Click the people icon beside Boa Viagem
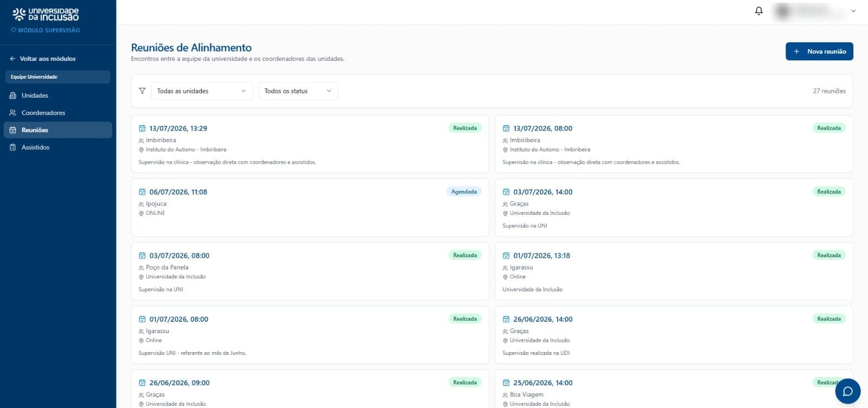This screenshot has height=408, width=868. coord(505,395)
